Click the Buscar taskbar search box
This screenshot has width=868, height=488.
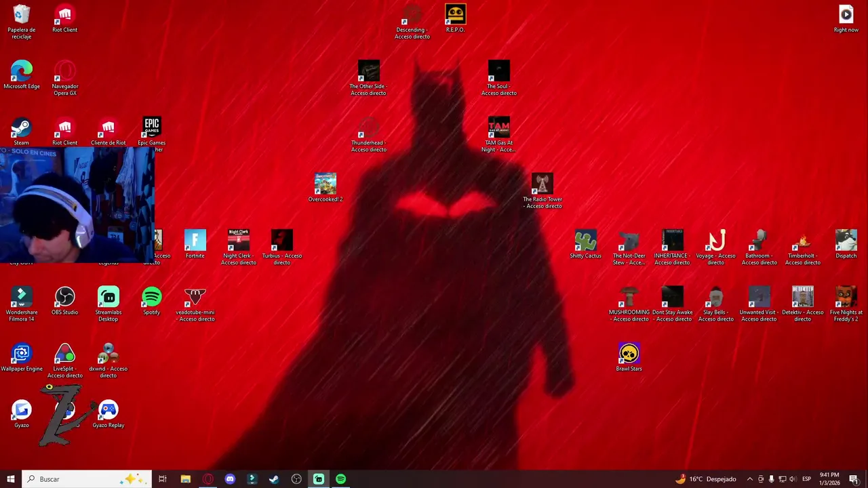click(x=86, y=479)
